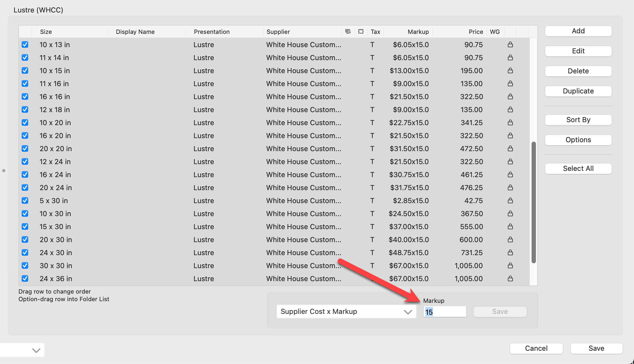Image resolution: width=634 pixels, height=364 pixels.
Task: Toggle the 30 x 30 in checkbox
Action: click(25, 265)
